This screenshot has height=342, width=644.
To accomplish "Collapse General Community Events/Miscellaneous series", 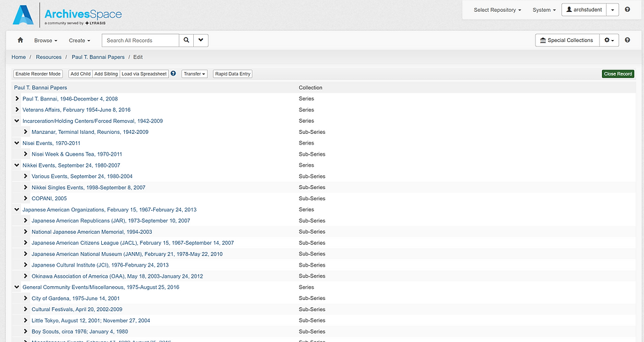I will (17, 287).
